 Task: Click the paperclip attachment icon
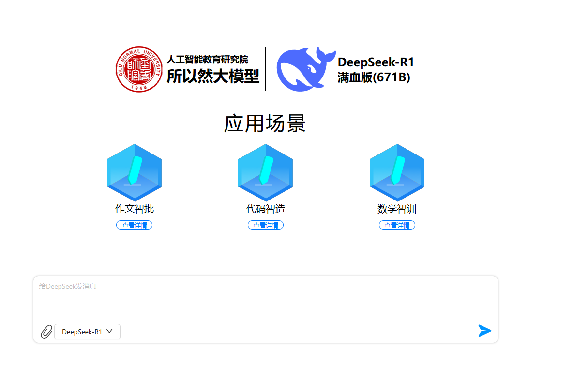(x=46, y=332)
